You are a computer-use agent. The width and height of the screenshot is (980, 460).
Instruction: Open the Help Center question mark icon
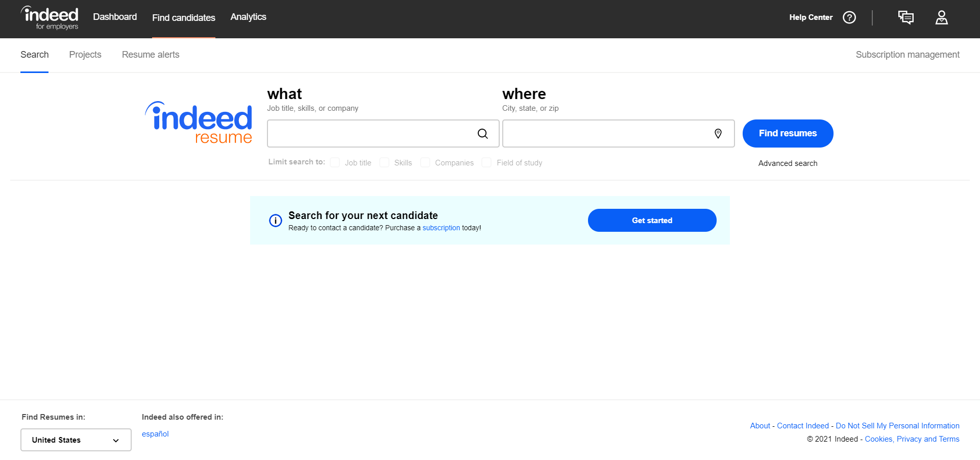click(849, 17)
